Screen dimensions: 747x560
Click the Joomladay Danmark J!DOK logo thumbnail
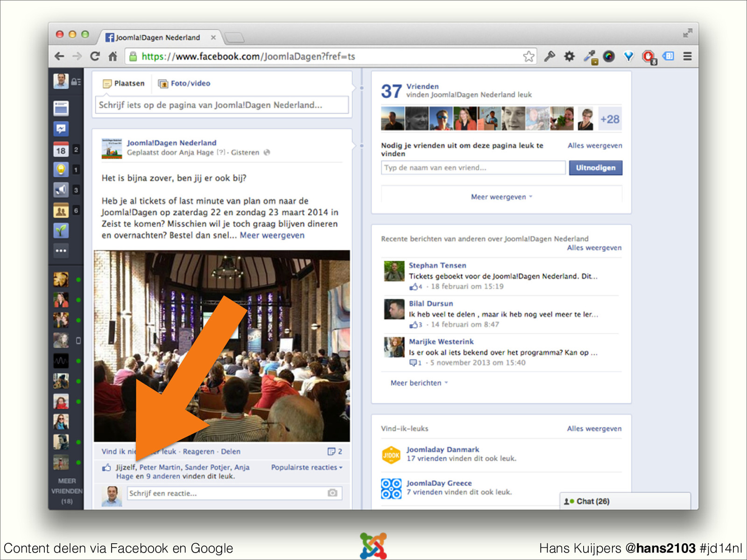(x=391, y=455)
